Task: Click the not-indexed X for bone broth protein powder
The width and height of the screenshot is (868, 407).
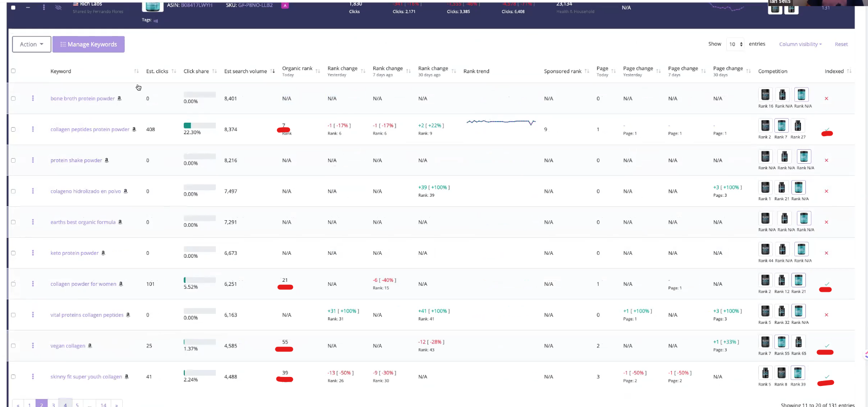Action: [x=826, y=99]
